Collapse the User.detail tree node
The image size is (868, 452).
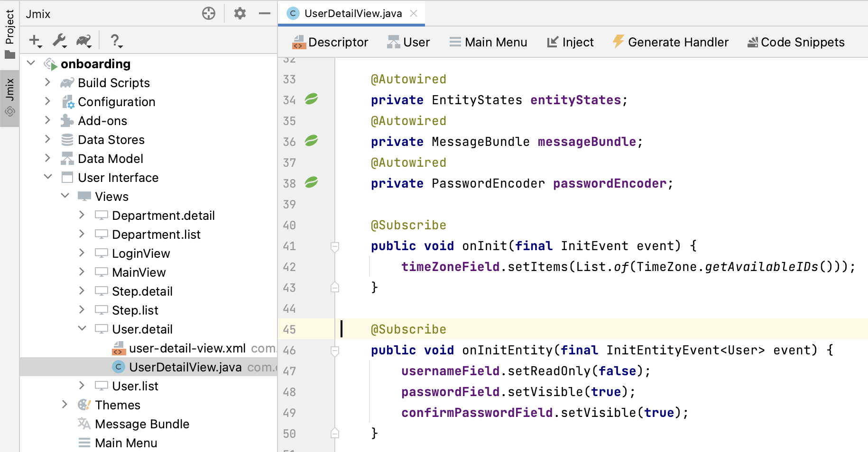click(x=82, y=329)
